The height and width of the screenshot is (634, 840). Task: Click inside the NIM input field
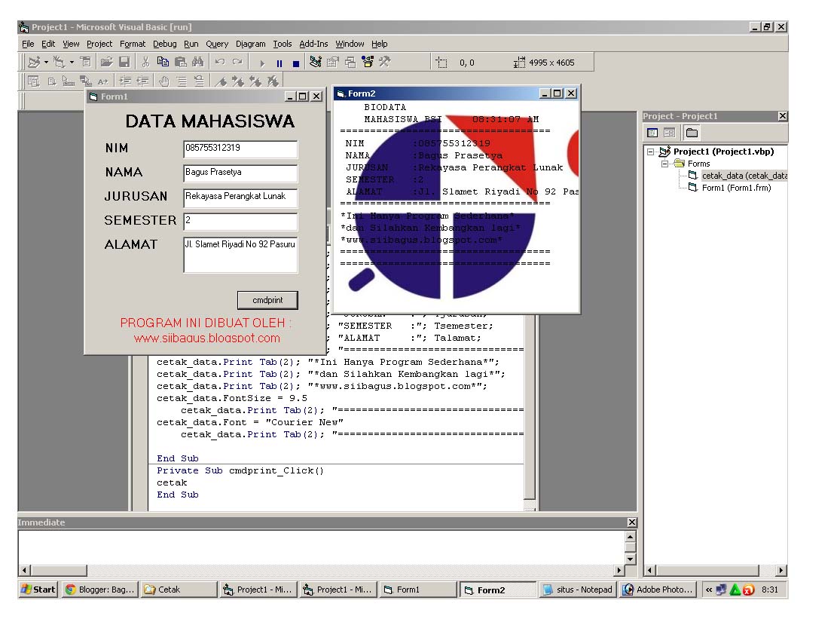tap(240, 149)
